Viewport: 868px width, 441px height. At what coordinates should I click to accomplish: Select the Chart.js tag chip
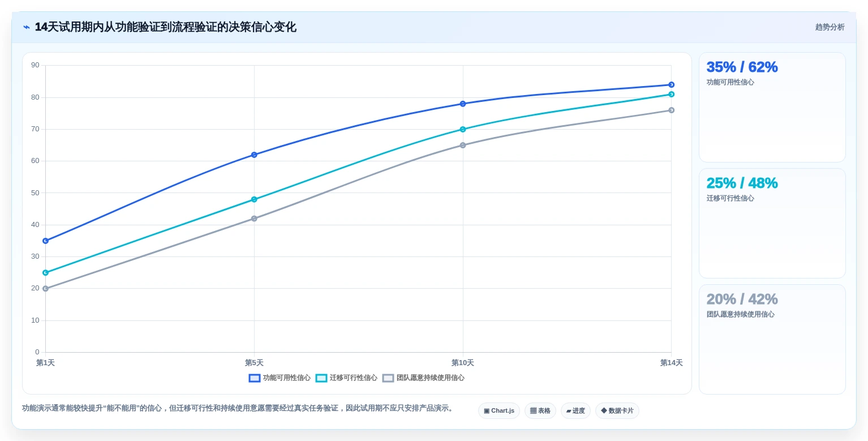[x=499, y=411]
